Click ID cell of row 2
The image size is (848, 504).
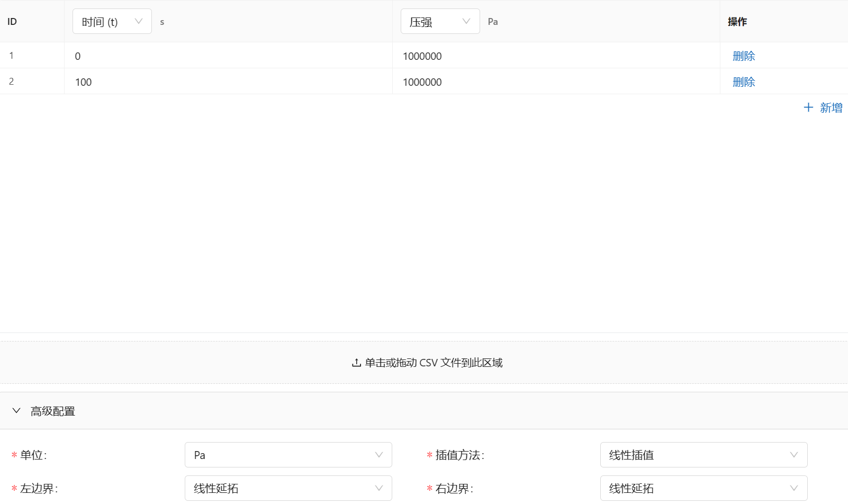click(x=32, y=82)
